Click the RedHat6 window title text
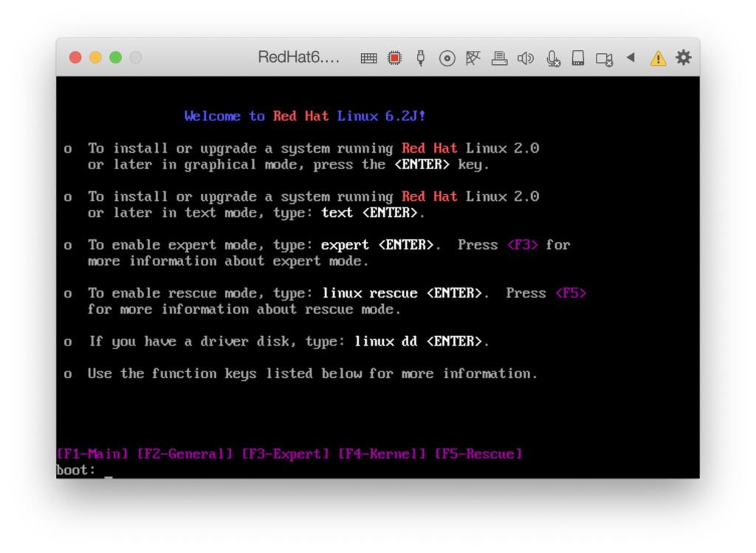The height and width of the screenshot is (553, 756). click(299, 58)
